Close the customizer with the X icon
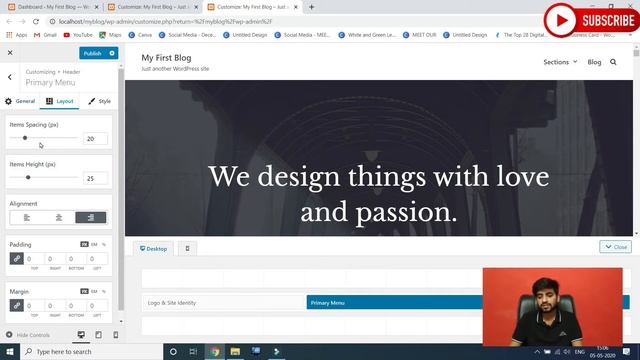640x360 pixels. click(10, 53)
